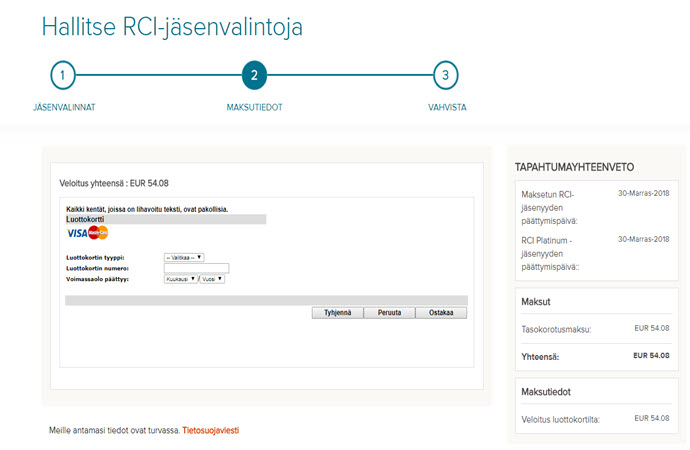Click the 'Maksut' section heading

[x=536, y=302]
